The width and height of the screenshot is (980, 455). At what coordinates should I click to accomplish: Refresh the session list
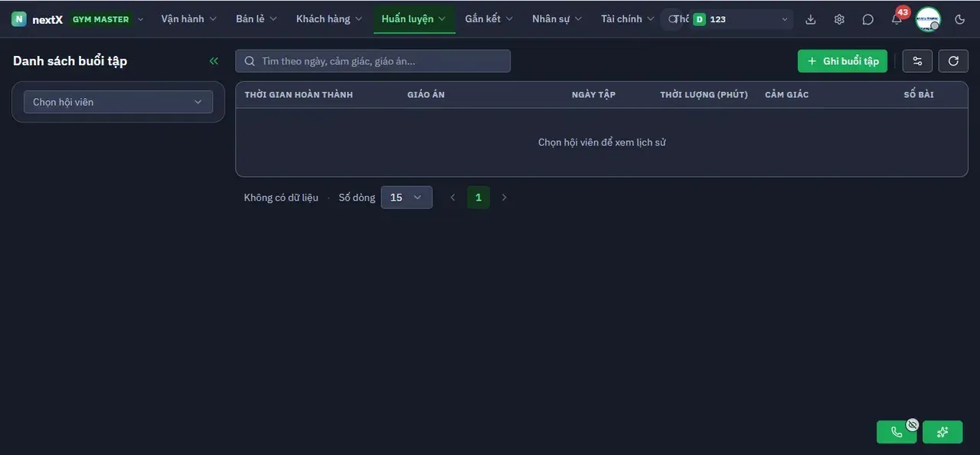point(953,61)
